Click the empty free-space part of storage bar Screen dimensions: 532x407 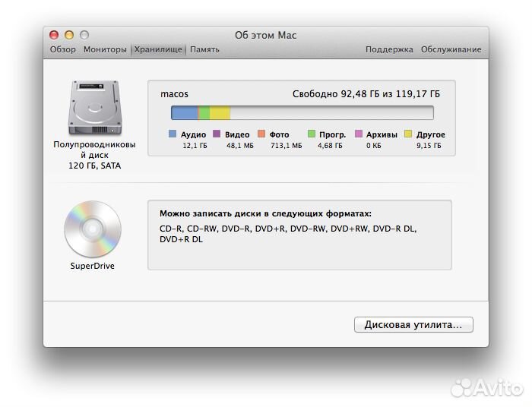tap(332, 113)
